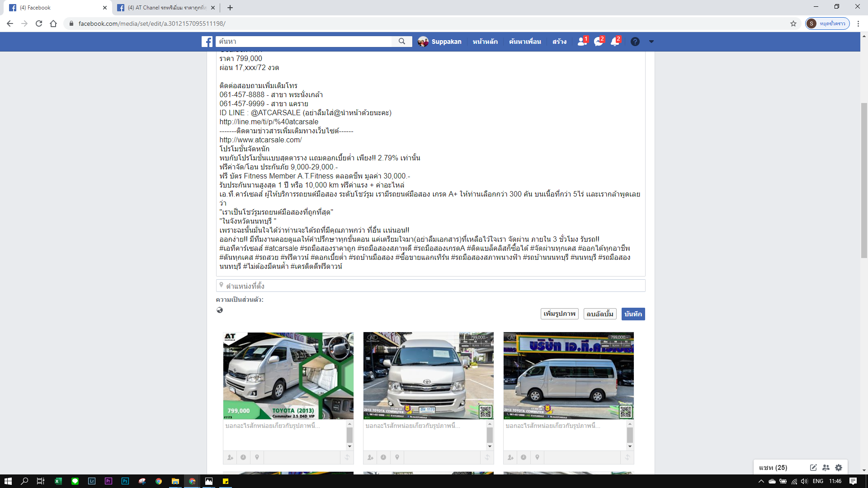
Task: Show hidden system tray icons chevron
Action: tap(761, 481)
